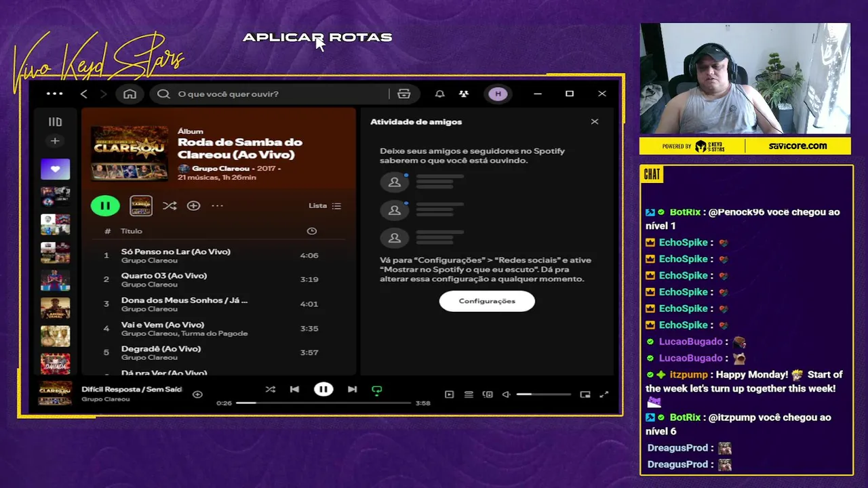Open the Liked Songs heart playlist
Screen dimensions: 868x488
(x=55, y=169)
